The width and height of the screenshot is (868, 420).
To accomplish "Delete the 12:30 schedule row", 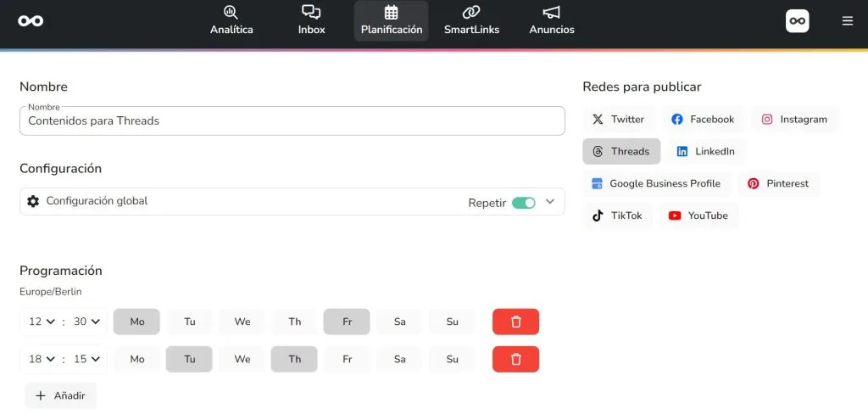I will [516, 322].
